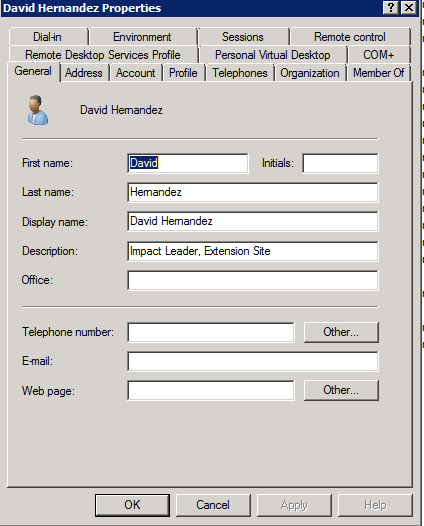Focus the Initials text box

pyautogui.click(x=340, y=163)
